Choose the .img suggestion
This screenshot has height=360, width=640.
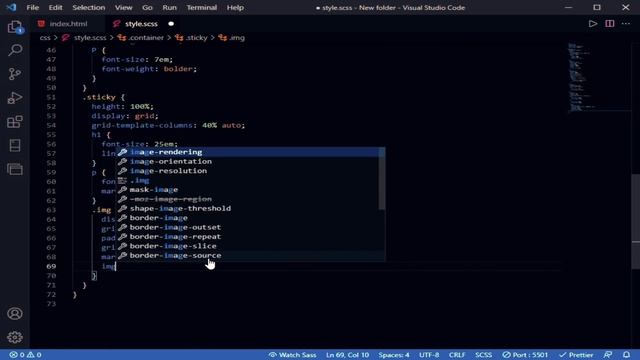pyautogui.click(x=250, y=180)
